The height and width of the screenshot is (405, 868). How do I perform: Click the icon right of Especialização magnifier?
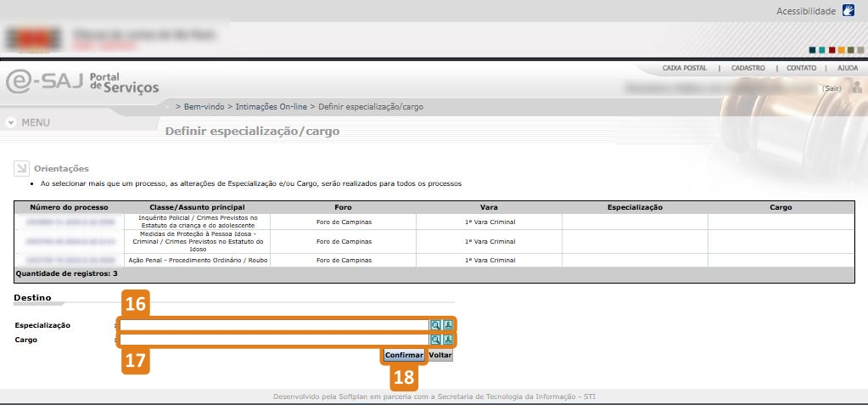pos(448,325)
